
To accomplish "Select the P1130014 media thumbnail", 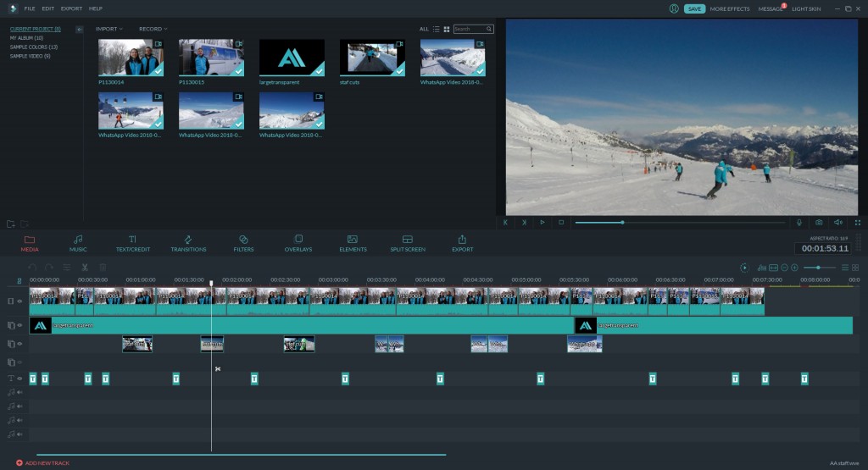I will 131,58.
